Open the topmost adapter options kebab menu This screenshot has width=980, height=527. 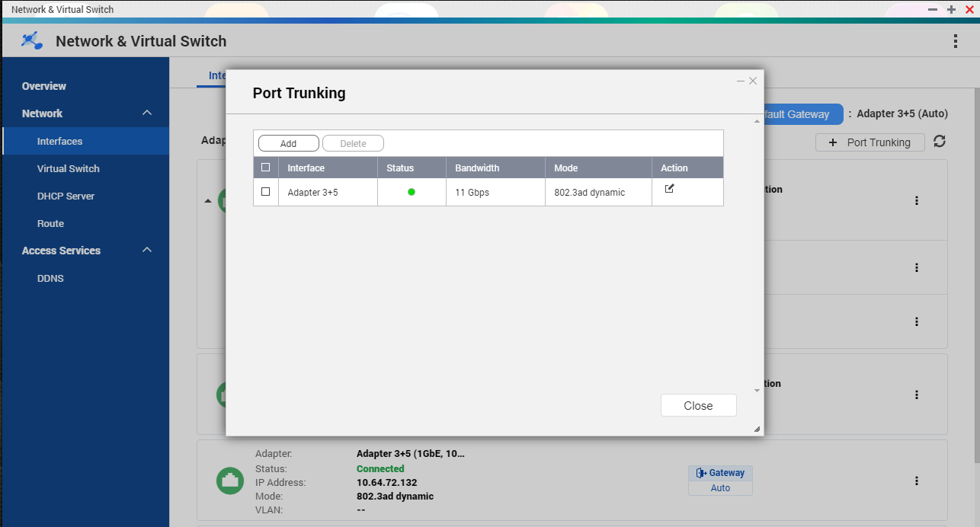click(x=916, y=200)
